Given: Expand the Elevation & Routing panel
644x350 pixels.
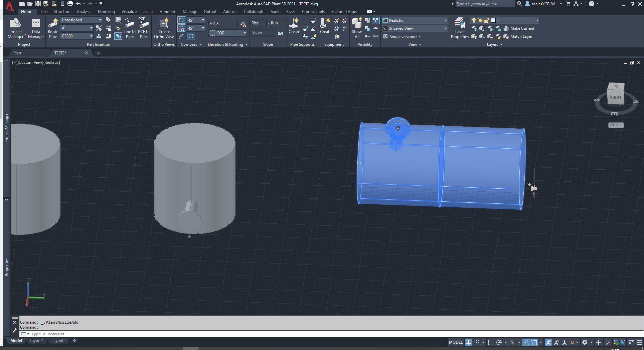Looking at the screenshot, I should [227, 44].
